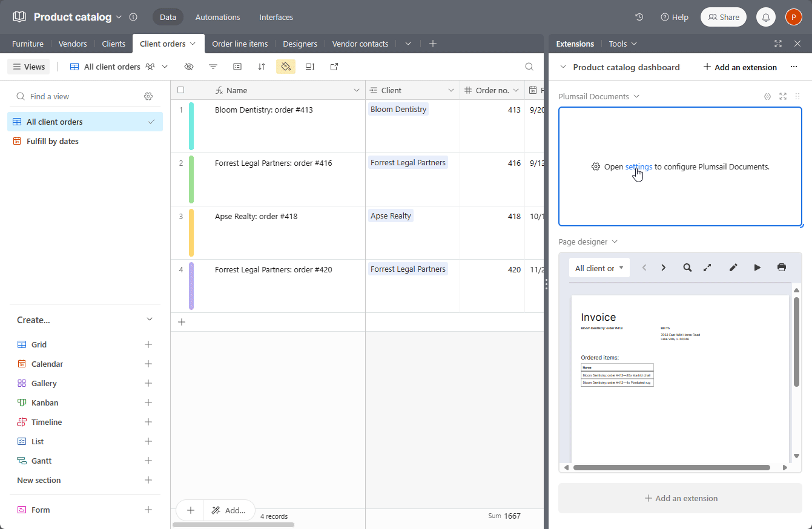Open the Furniture table tab

[28, 44]
